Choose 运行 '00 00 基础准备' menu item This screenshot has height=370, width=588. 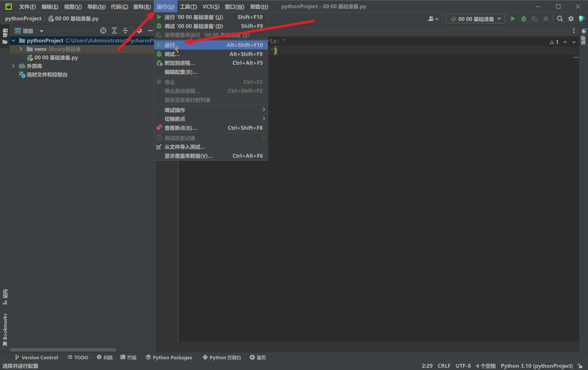pos(211,17)
